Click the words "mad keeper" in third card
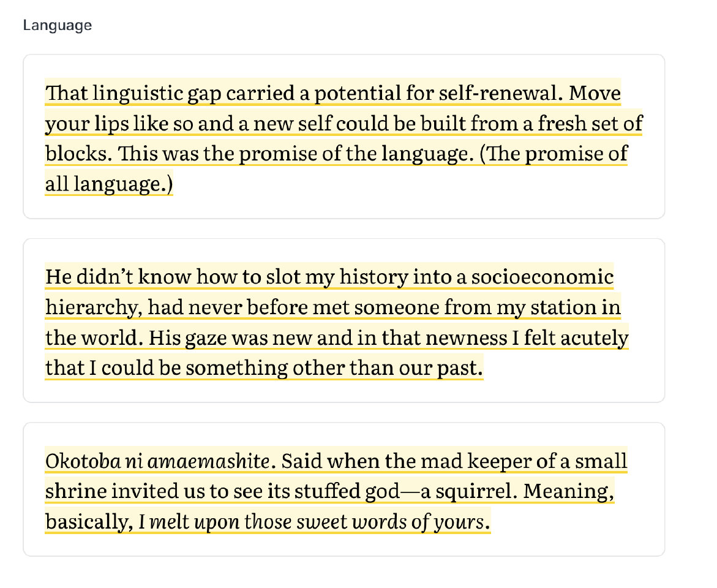The height and width of the screenshot is (588, 717). coord(447,461)
